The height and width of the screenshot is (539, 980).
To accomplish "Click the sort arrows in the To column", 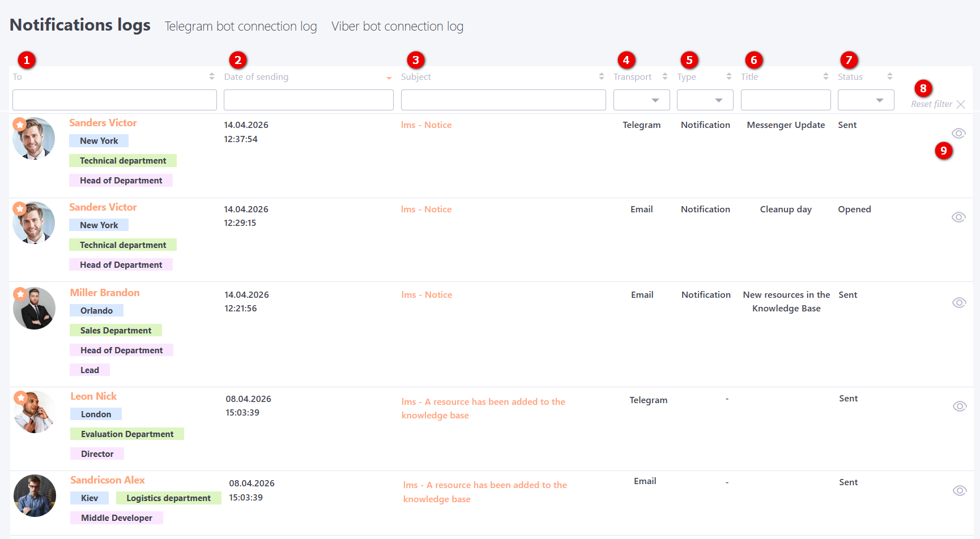I will click(x=211, y=76).
